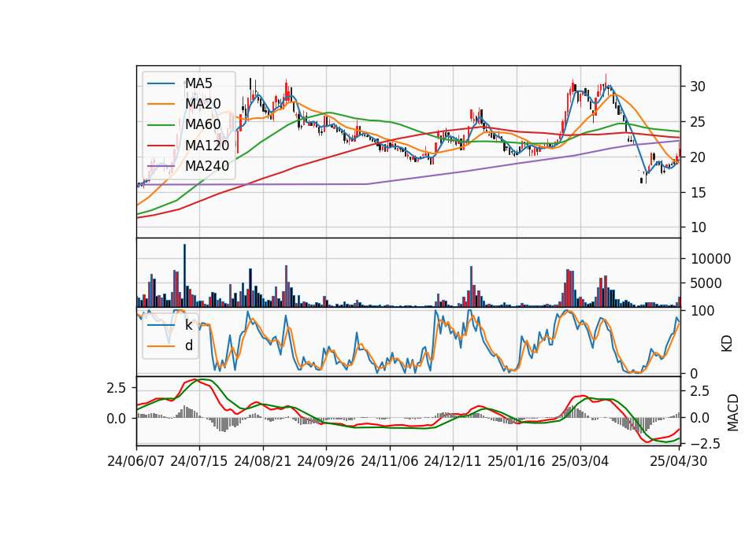Click the 25/01/16 date label
This screenshot has width=756, height=543.
pos(517,461)
